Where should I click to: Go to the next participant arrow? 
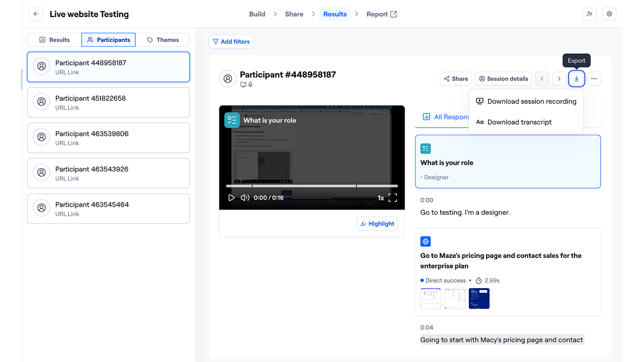[x=559, y=79]
